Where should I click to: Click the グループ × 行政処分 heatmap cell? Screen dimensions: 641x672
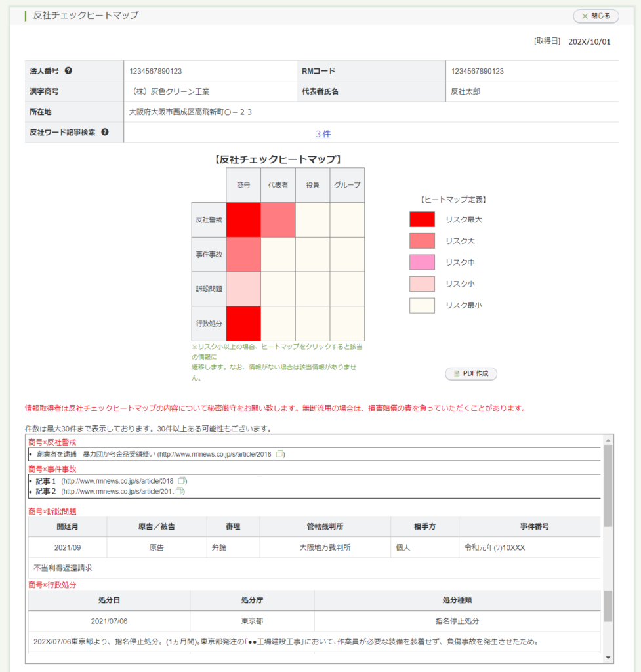coord(347,324)
